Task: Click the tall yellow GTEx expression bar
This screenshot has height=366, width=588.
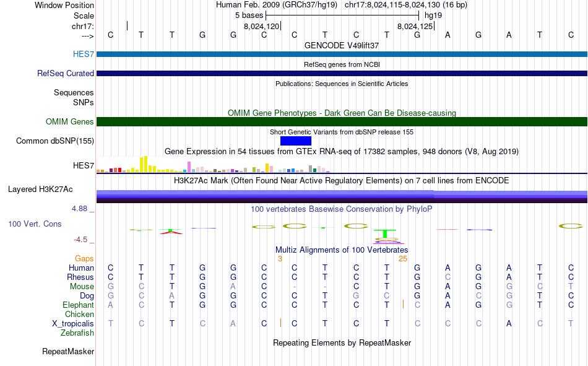Action: coord(145,164)
